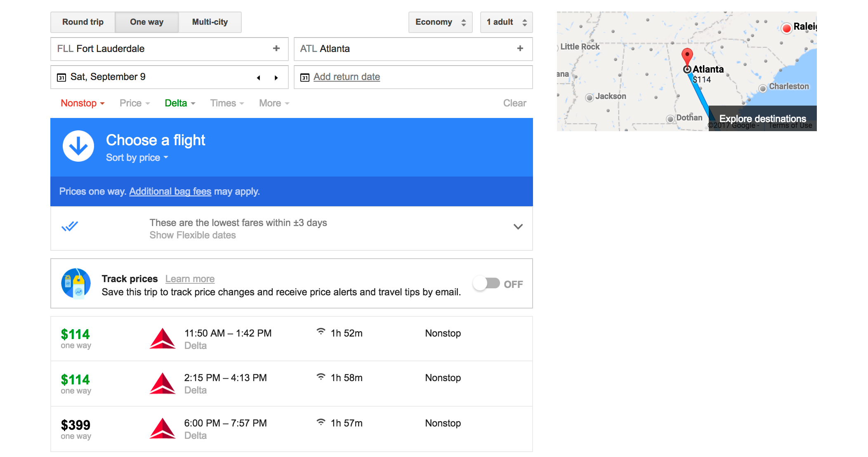This screenshot has width=868, height=457.
Task: Click the plus icon beside Fort Lauderdale
Action: (276, 49)
